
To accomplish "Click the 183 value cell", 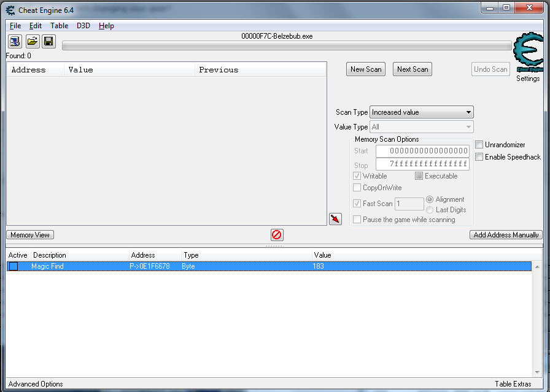I will pos(318,266).
